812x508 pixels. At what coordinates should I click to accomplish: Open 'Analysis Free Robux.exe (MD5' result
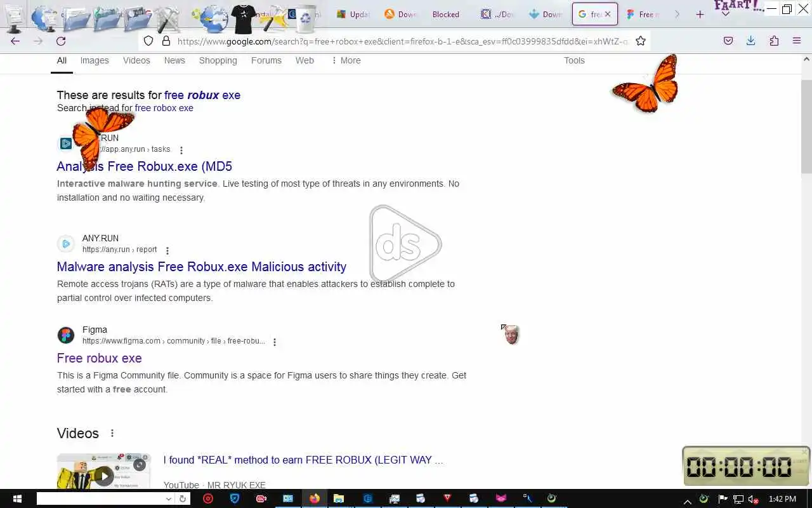145,166
